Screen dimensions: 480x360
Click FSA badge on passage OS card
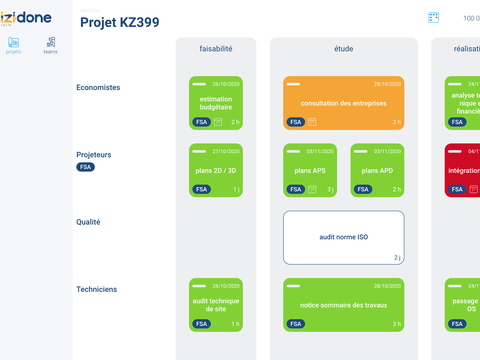click(457, 324)
